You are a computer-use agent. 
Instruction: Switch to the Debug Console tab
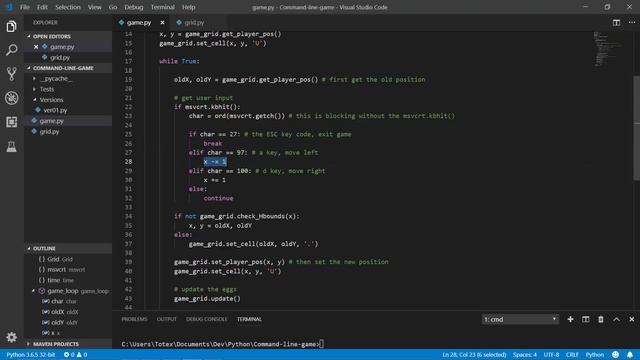tap(207, 319)
